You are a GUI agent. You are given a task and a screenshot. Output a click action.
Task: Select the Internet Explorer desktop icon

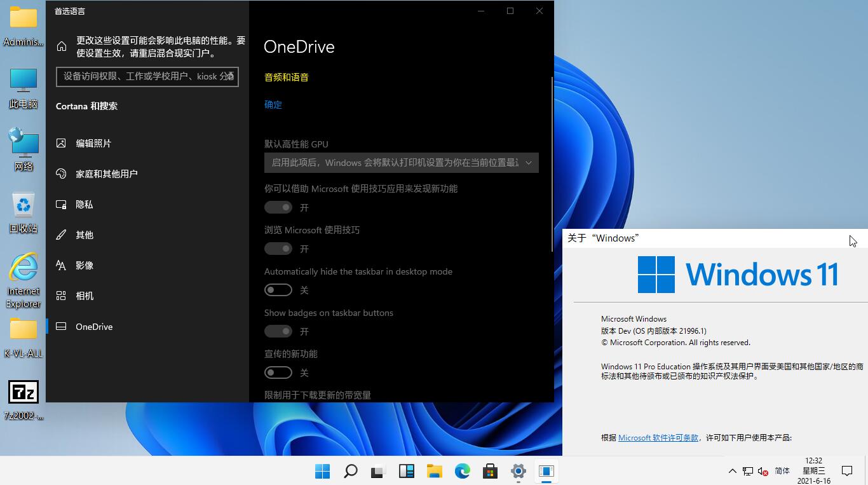[x=24, y=280]
